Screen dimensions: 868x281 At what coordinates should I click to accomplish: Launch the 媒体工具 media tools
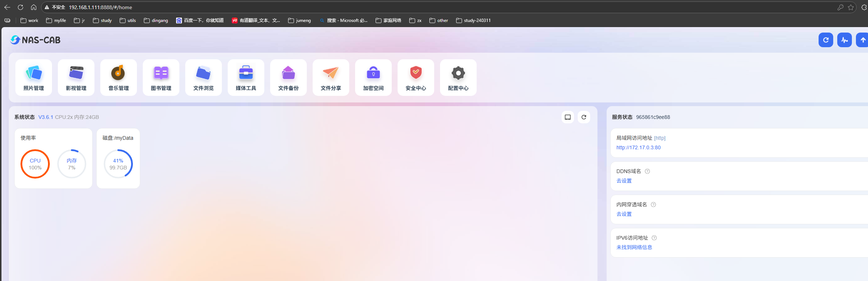(246, 78)
